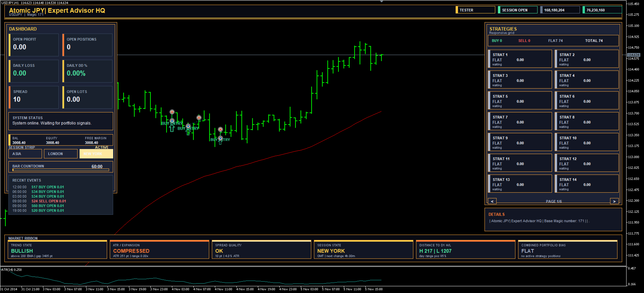
Task: Open the STRAT 2 card
Action: coord(587,59)
